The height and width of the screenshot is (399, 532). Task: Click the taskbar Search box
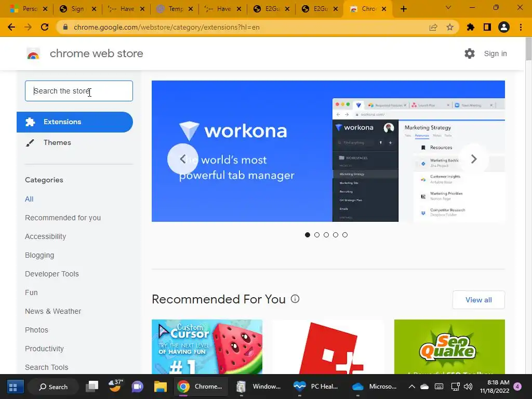tap(54, 387)
